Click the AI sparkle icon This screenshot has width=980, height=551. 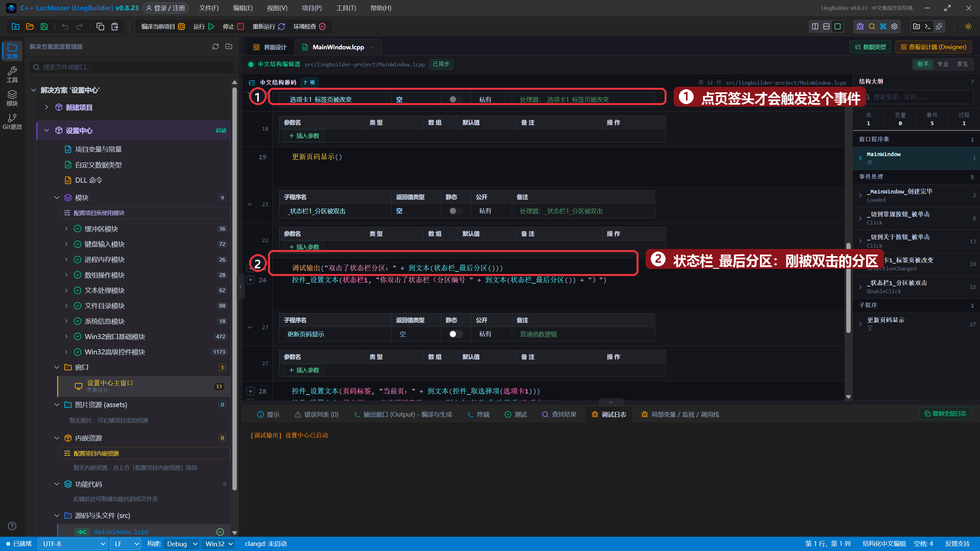tap(939, 27)
